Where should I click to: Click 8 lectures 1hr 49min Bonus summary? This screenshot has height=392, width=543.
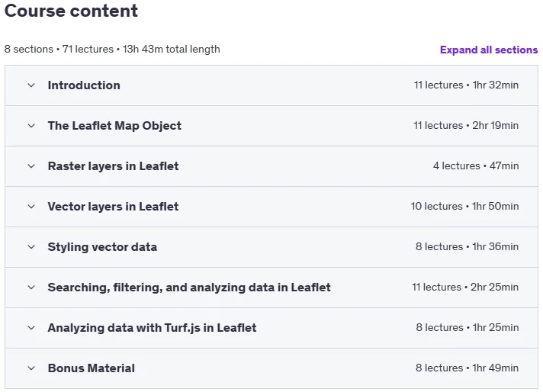(x=467, y=368)
